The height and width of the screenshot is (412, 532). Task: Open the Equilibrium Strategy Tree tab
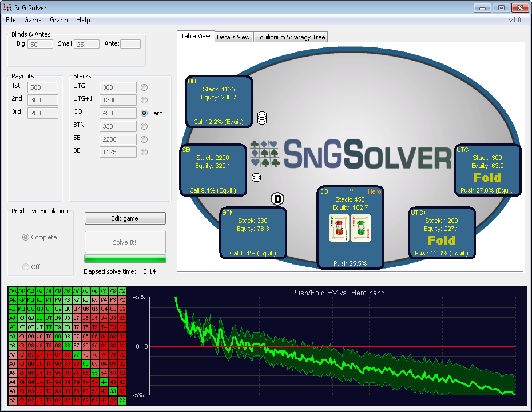(291, 37)
